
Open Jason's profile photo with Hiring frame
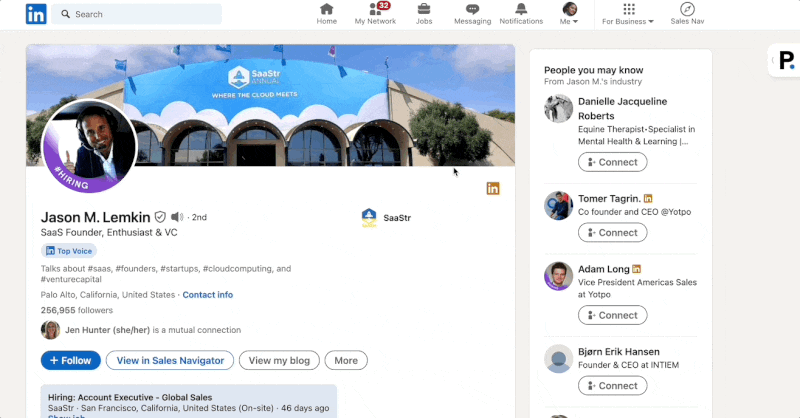tap(88, 145)
